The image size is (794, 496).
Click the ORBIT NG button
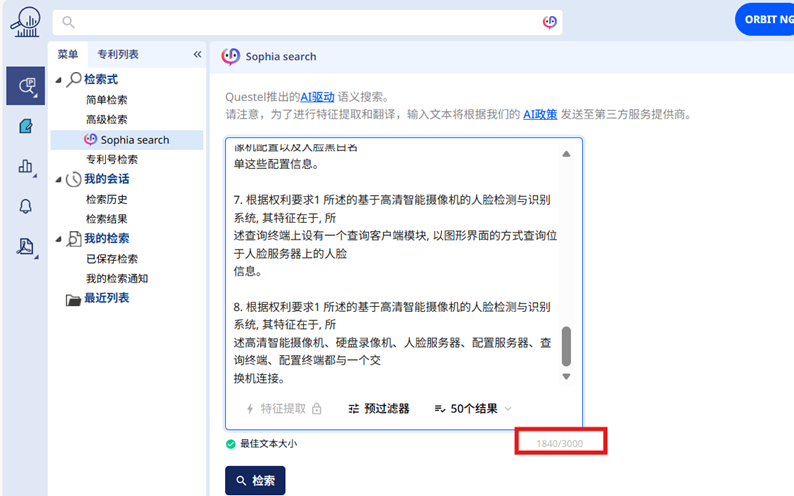tap(765, 19)
